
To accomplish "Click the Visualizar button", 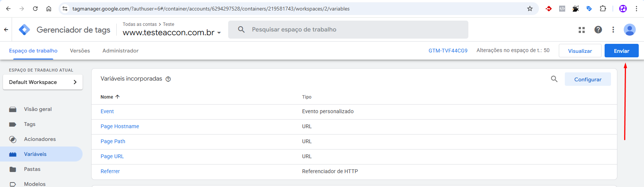I will coord(580,51).
